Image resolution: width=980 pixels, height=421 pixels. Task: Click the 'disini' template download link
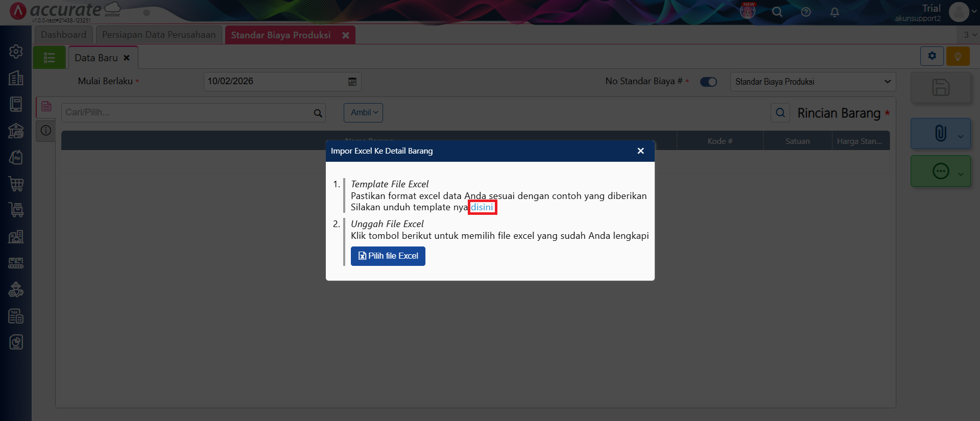[482, 207]
